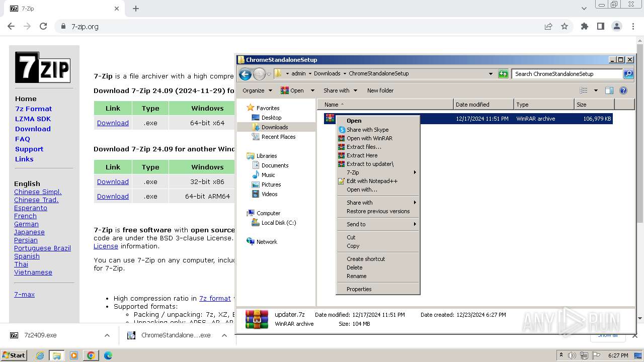The image size is (644, 362).
Task: Select Desktop under Favorites
Action: click(x=271, y=118)
